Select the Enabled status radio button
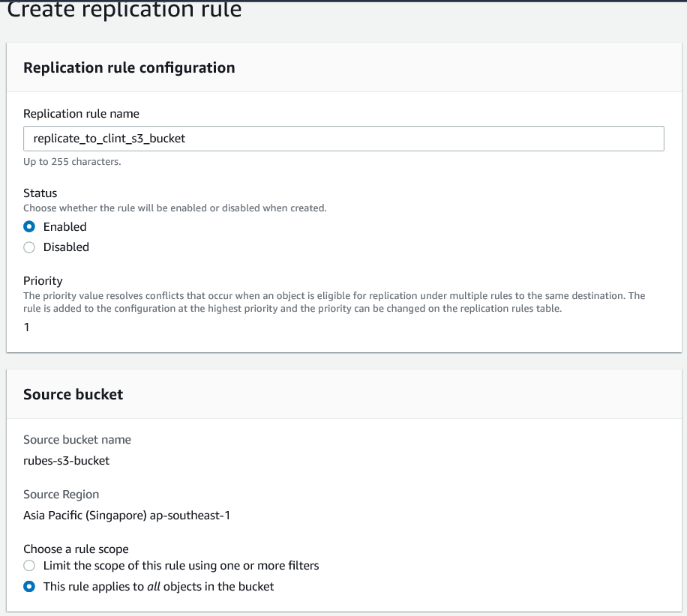The image size is (687, 616). tap(30, 227)
